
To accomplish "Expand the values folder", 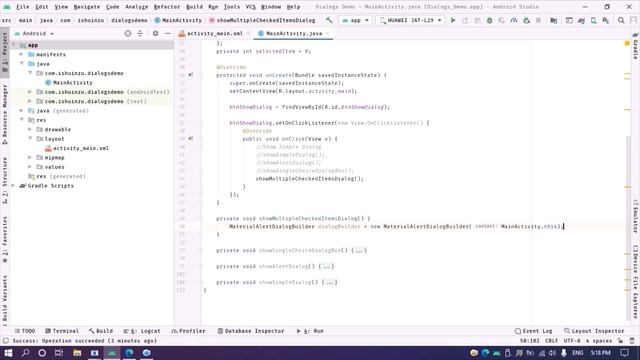I will pyautogui.click(x=30, y=167).
